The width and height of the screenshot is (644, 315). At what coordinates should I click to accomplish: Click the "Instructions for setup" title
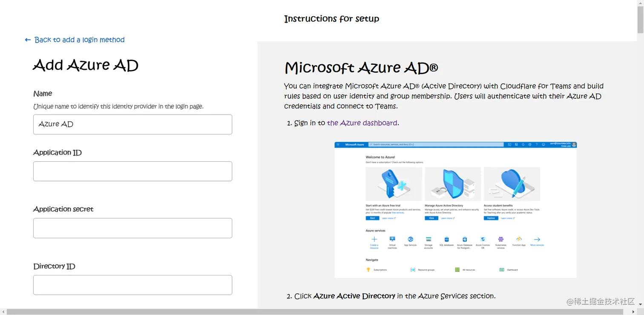331,19
